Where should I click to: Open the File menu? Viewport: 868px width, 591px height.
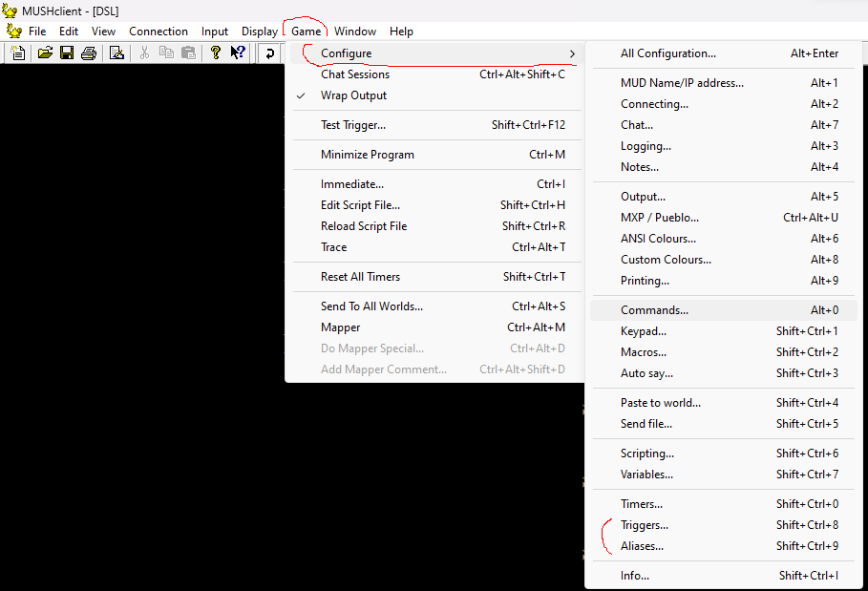(37, 32)
